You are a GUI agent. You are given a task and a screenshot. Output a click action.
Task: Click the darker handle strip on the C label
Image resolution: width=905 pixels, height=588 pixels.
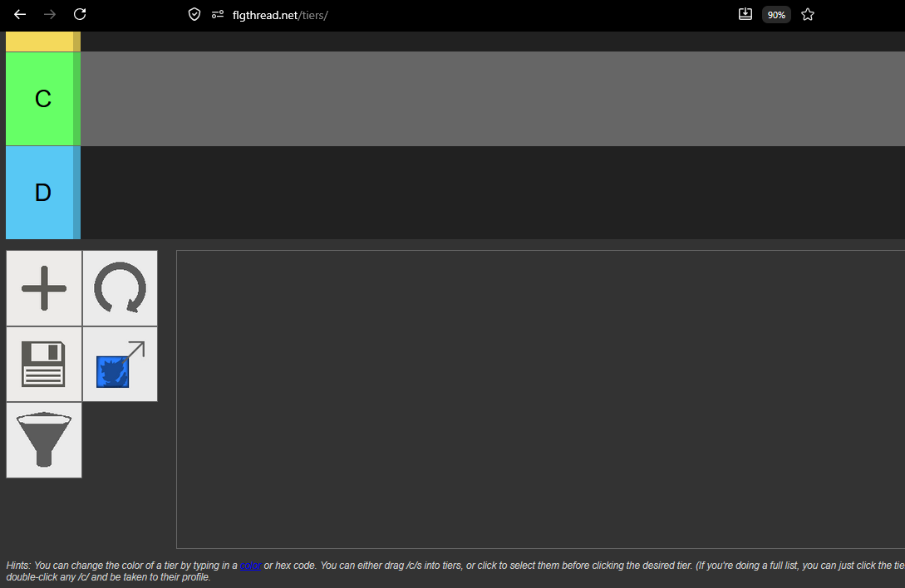(76, 99)
